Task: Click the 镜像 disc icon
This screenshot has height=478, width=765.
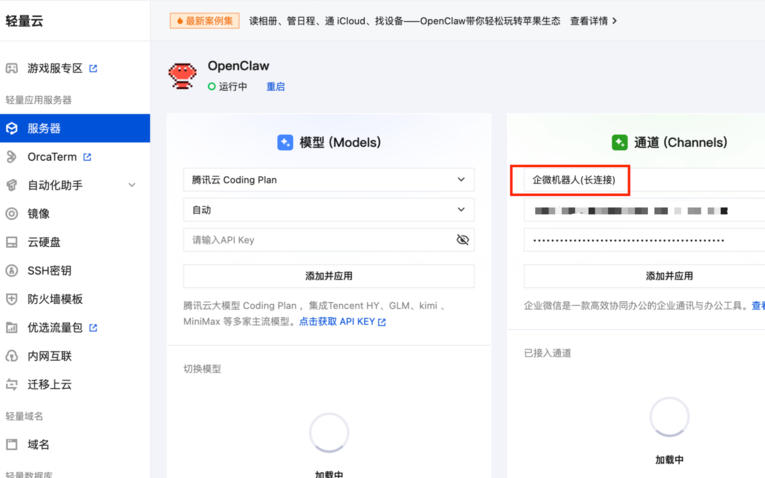Action: click(x=12, y=213)
